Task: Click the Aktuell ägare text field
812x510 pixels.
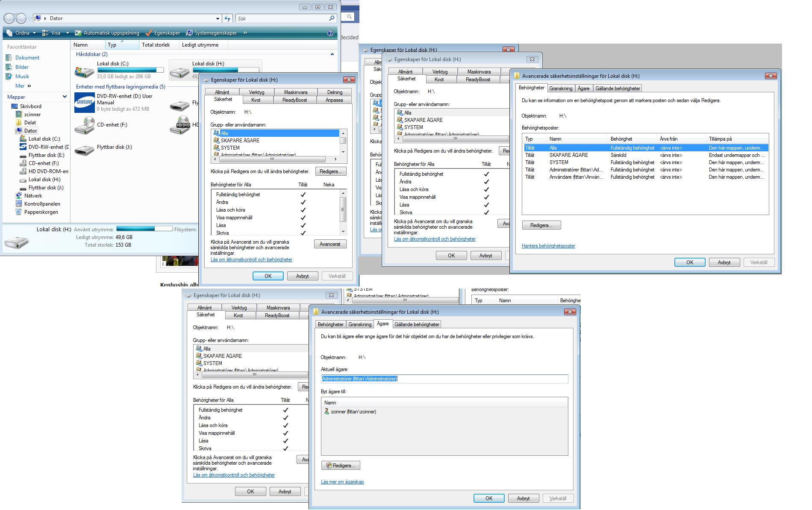Action: 444,379
